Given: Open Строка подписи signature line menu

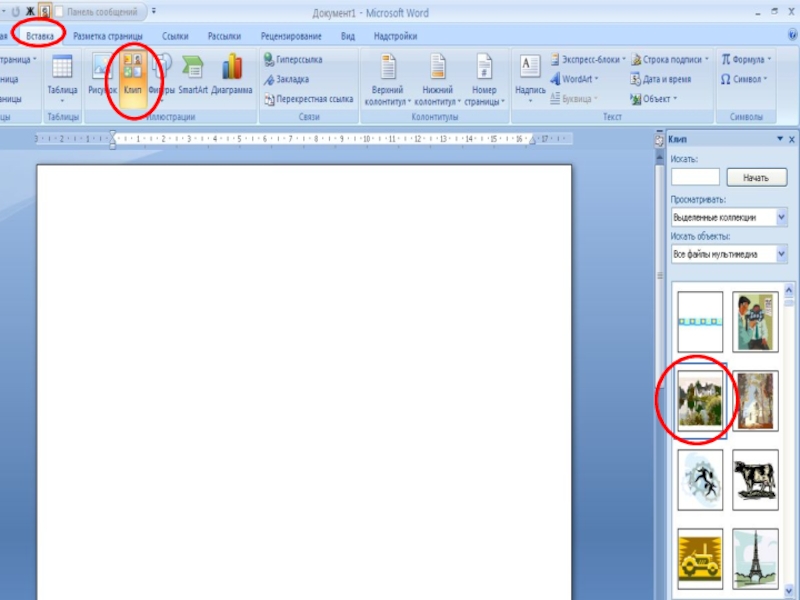Looking at the screenshot, I should point(670,60).
